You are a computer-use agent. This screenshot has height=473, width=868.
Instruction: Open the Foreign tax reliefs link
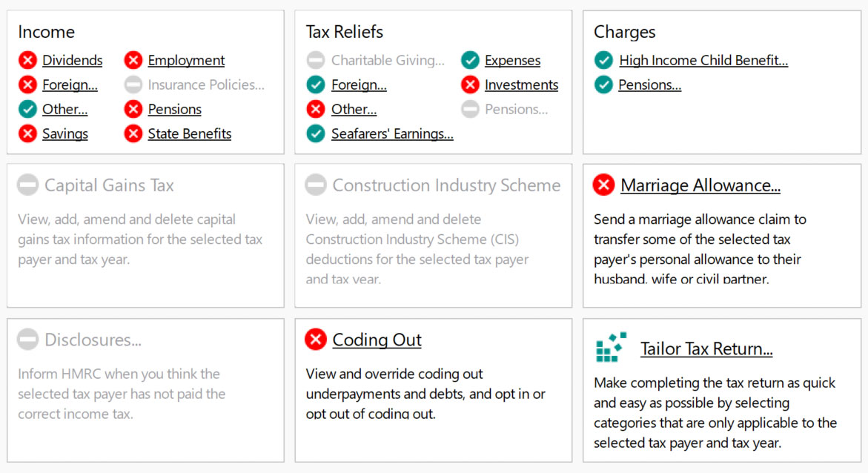tap(359, 85)
